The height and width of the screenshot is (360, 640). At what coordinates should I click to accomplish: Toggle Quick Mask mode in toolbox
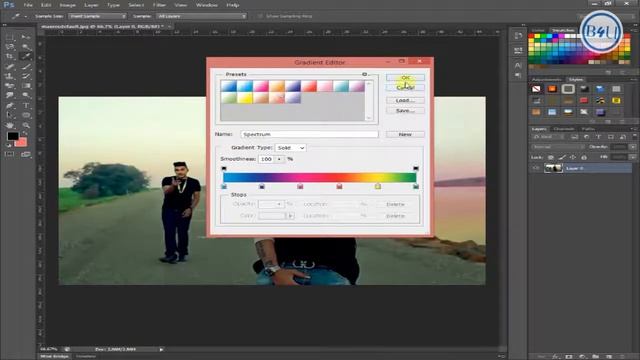[x=10, y=154]
